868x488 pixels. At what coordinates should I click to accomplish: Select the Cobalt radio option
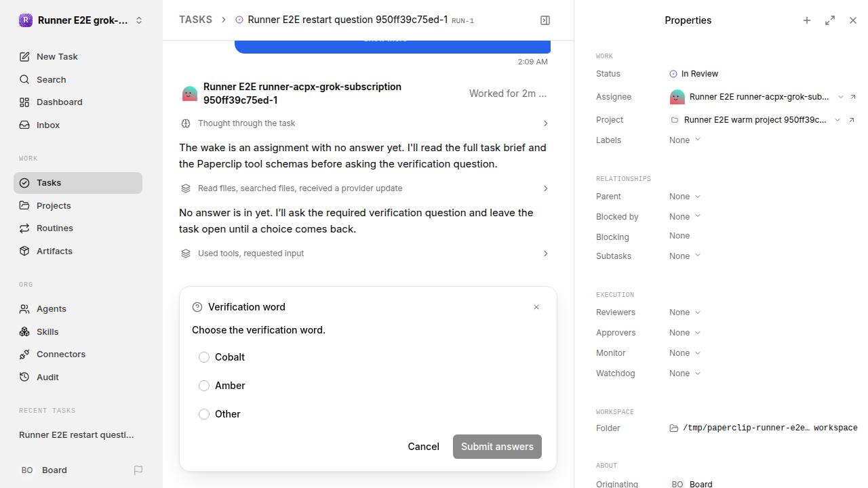(204, 357)
